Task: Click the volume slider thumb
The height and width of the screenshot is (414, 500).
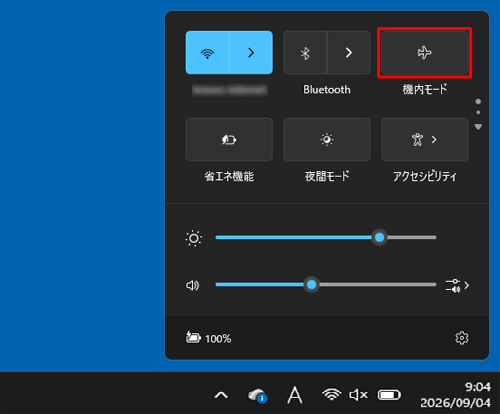Action: [311, 285]
